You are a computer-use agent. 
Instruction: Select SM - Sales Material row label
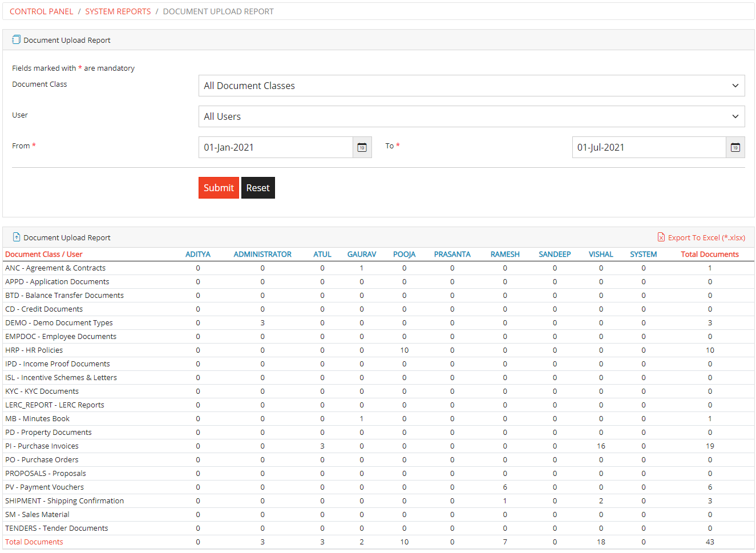point(37,515)
